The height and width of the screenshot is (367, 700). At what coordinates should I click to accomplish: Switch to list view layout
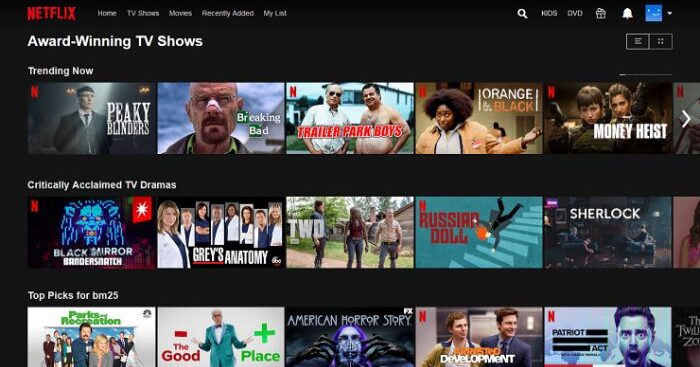click(638, 42)
